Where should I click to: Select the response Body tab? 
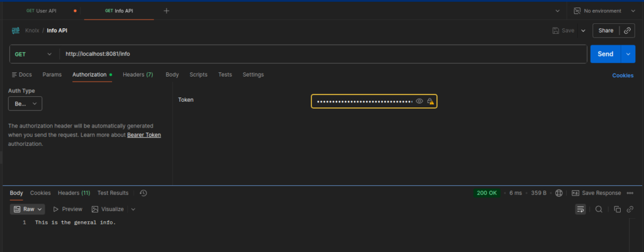click(x=16, y=193)
